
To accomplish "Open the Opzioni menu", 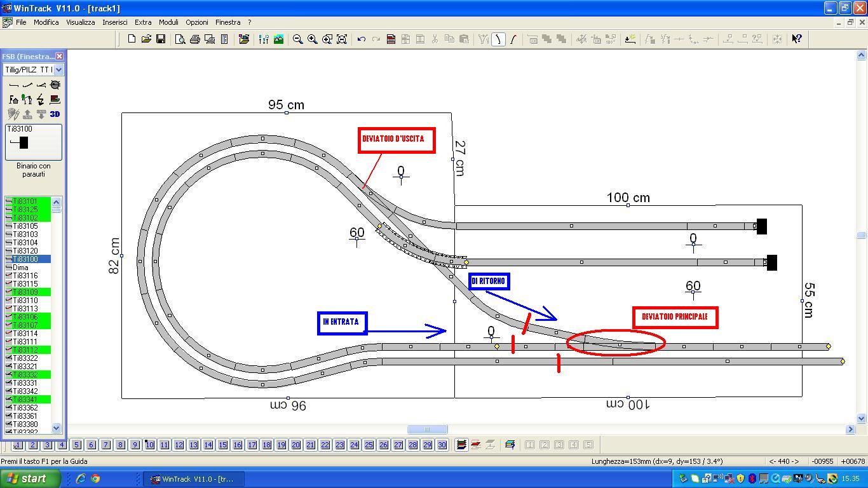I will pos(197,22).
